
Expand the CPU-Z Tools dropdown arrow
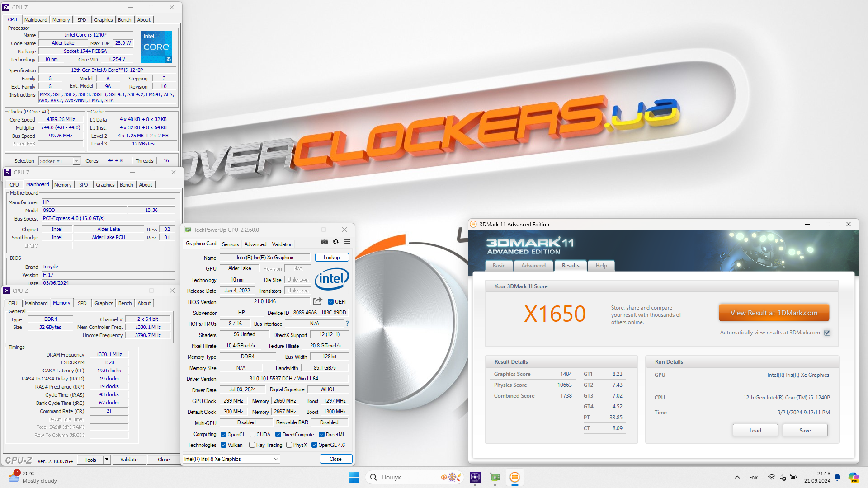(107, 460)
